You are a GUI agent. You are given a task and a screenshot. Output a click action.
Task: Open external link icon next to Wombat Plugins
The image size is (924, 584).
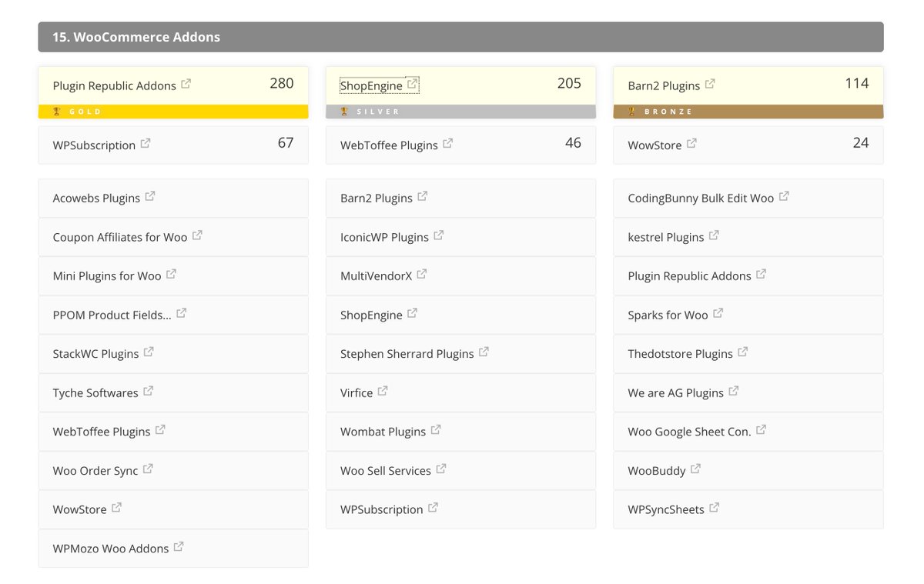tap(436, 430)
